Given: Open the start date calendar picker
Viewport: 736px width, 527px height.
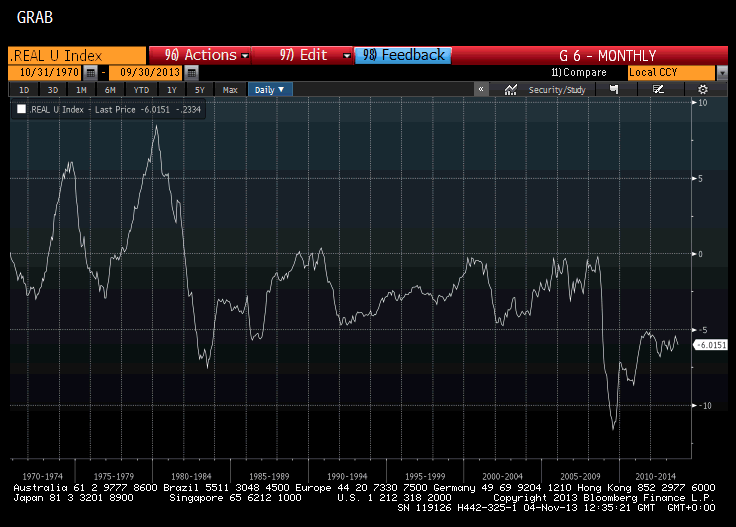Looking at the screenshot, I should 91,73.
